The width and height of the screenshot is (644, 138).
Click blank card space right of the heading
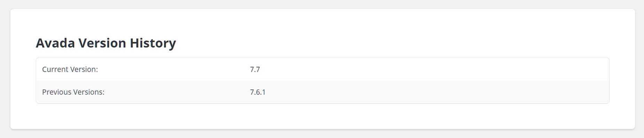(393, 43)
